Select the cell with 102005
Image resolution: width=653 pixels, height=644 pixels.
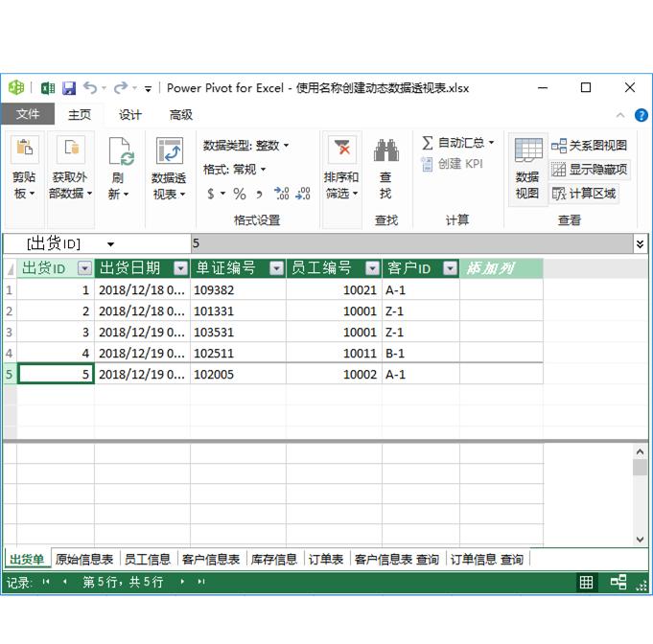tap(238, 375)
